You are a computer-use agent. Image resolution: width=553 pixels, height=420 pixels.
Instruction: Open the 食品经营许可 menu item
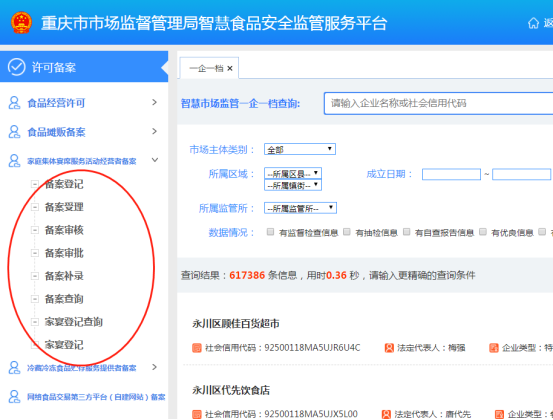click(56, 103)
